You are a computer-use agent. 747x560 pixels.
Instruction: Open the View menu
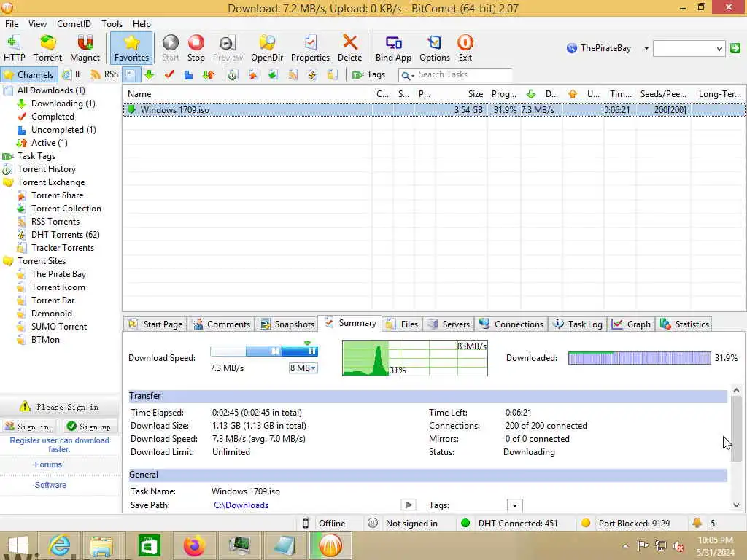[x=37, y=24]
